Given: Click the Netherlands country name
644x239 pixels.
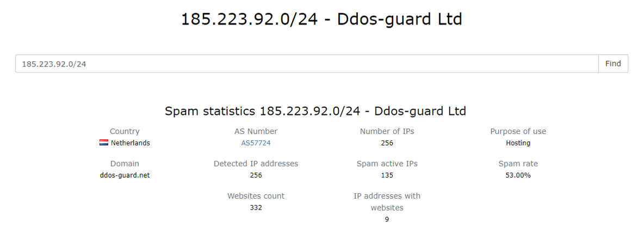Looking at the screenshot, I should (x=131, y=143).
